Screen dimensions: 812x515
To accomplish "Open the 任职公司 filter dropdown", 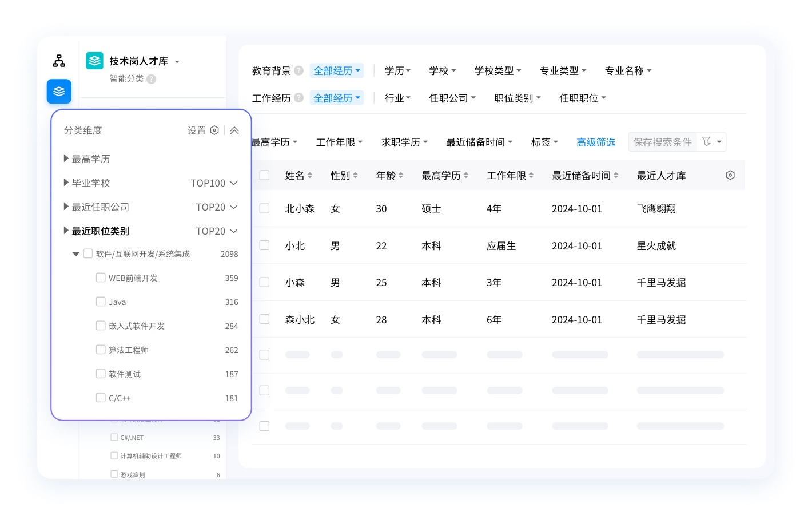I will click(452, 98).
